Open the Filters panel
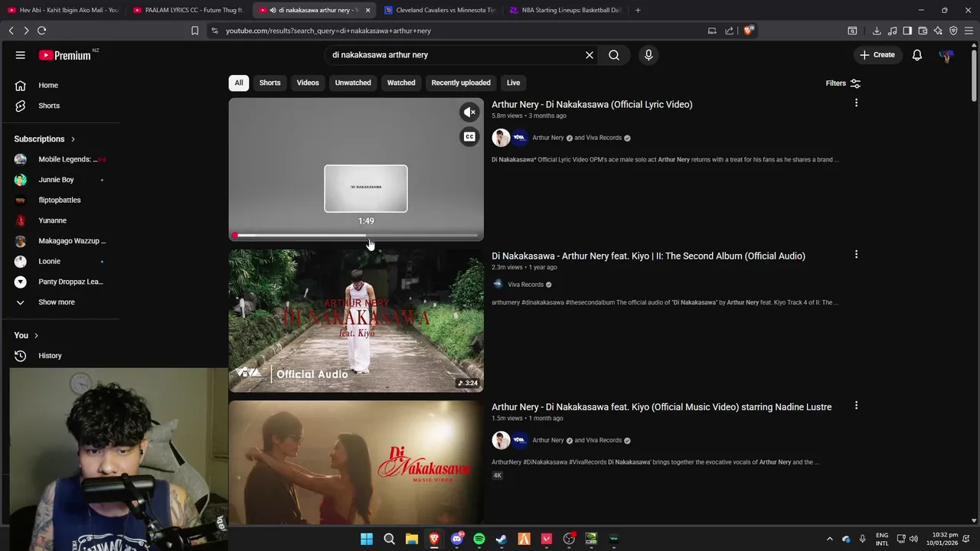Image resolution: width=980 pixels, height=551 pixels. [843, 83]
